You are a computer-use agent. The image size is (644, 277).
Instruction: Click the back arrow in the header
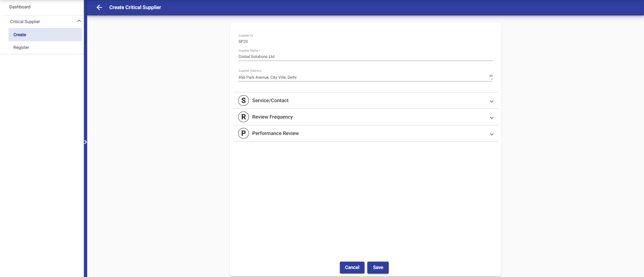click(99, 7)
